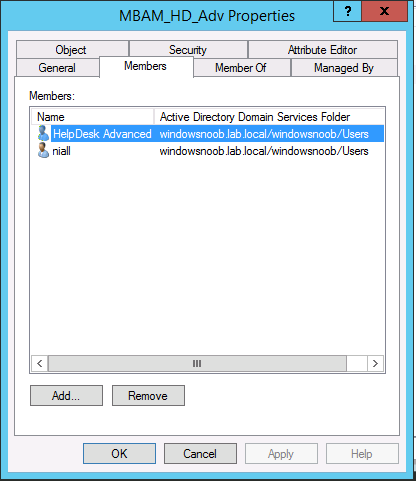The width and height of the screenshot is (416, 481).
Task: Open the Attribute Editor tab
Action: [322, 50]
